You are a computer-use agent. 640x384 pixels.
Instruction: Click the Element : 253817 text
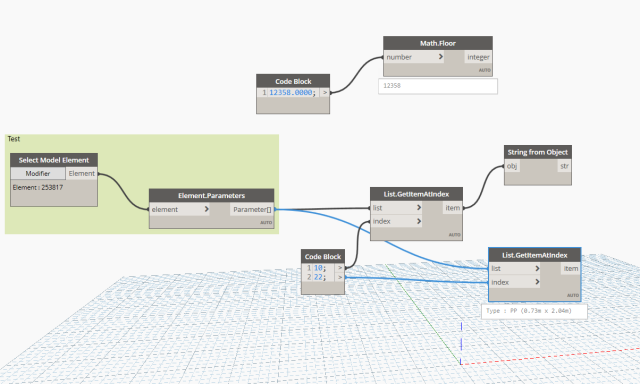click(x=38, y=187)
